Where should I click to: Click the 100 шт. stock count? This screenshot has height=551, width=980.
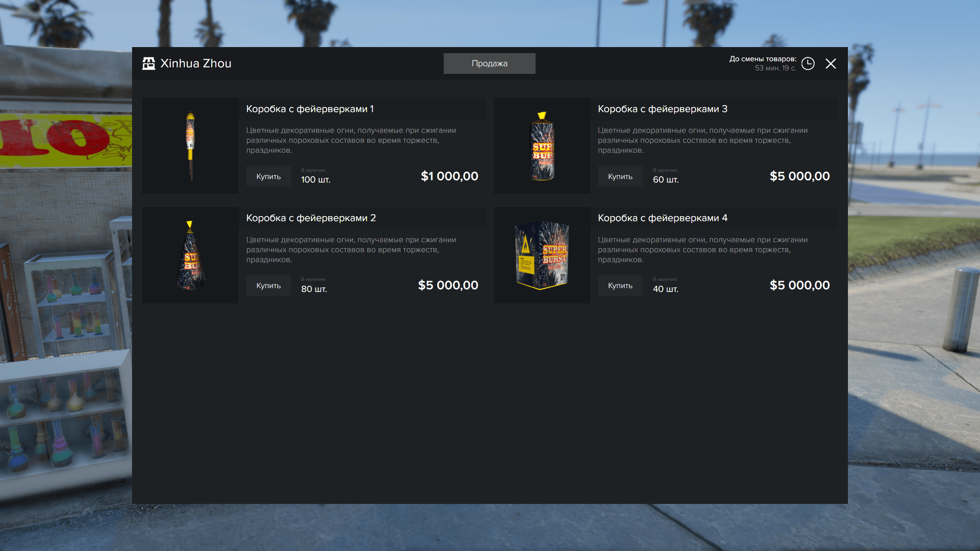pyautogui.click(x=316, y=180)
